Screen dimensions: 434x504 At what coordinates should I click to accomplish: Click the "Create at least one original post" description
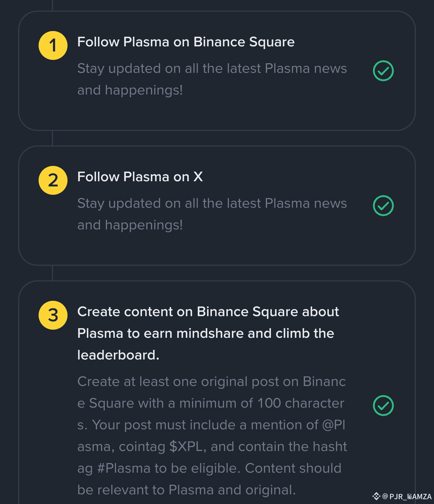(x=212, y=436)
